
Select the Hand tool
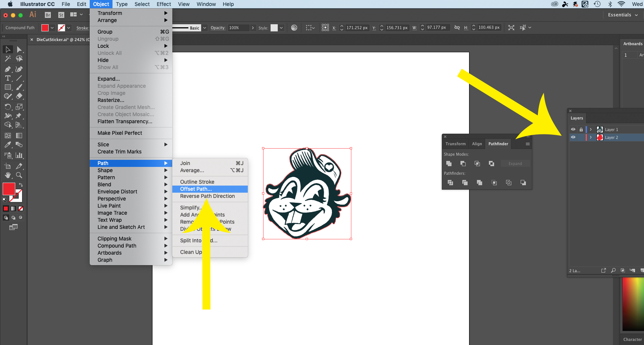pos(7,175)
